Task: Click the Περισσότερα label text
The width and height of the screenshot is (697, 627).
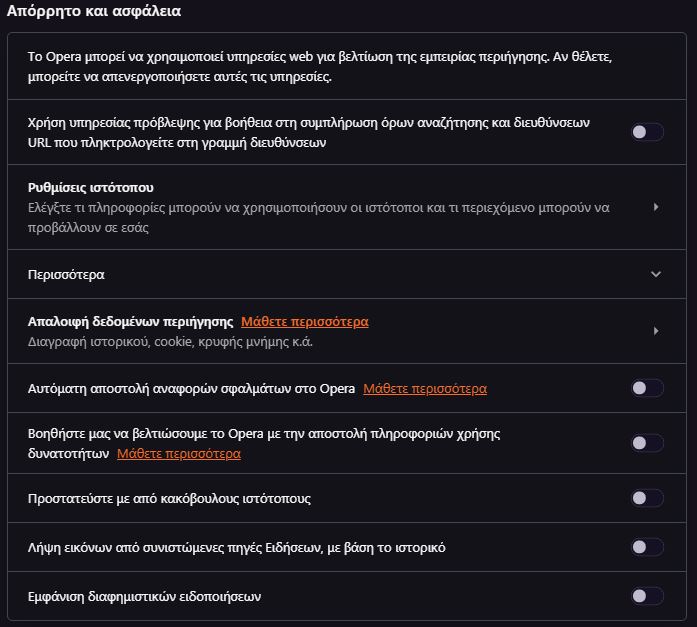Action: tap(66, 275)
